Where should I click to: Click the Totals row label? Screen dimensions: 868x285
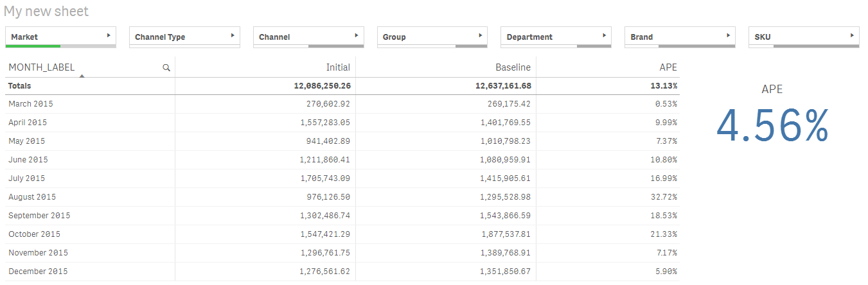[x=20, y=86]
